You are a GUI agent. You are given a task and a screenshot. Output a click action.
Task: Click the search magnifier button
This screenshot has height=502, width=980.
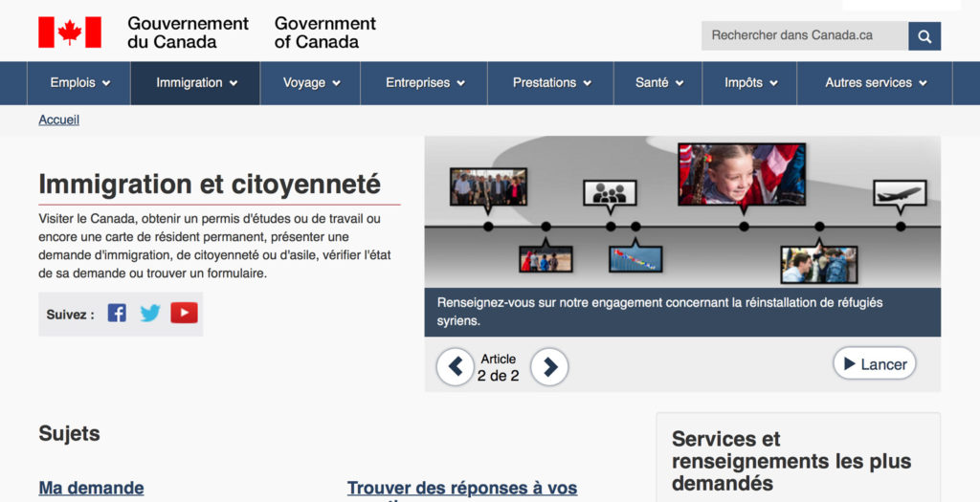coord(924,36)
